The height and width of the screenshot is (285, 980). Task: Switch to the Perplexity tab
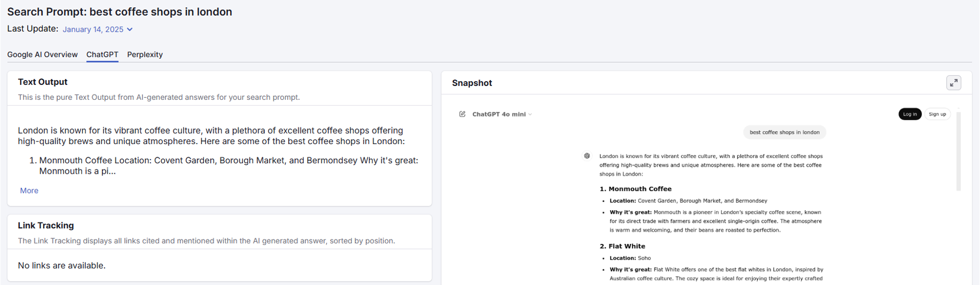145,55
